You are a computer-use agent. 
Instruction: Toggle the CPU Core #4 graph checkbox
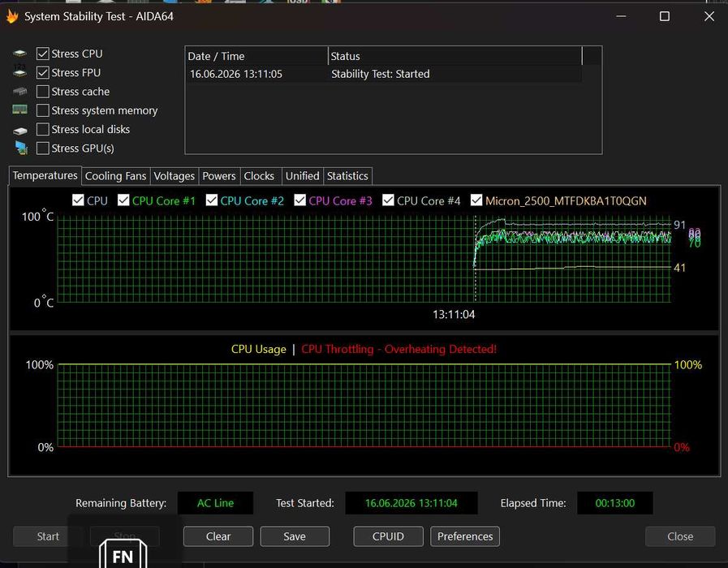tap(388, 200)
